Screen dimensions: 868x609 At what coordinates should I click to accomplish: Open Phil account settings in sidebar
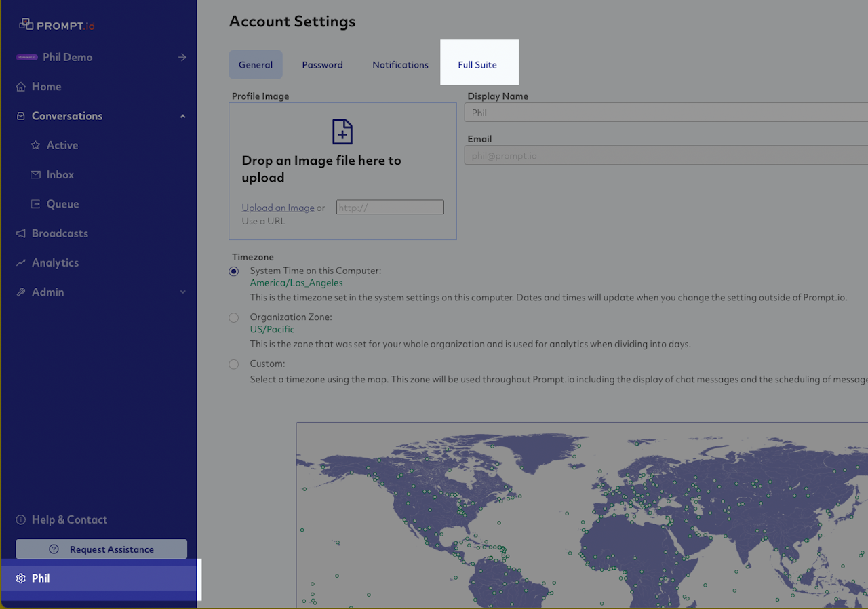(x=41, y=578)
